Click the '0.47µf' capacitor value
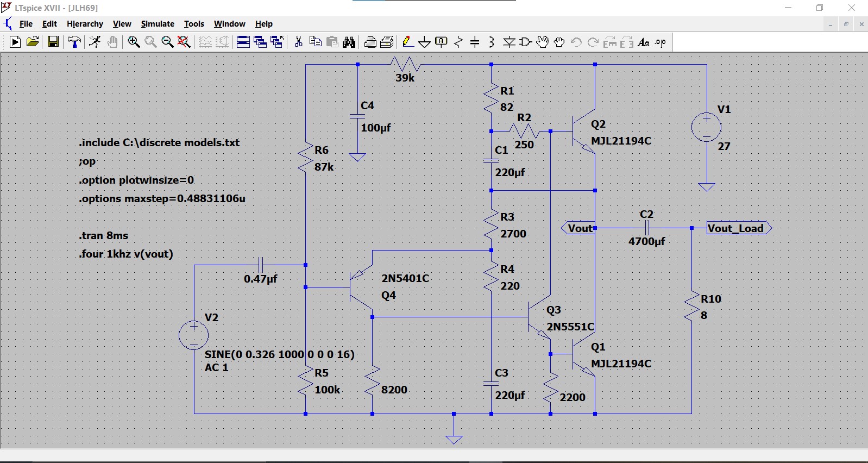Image resolution: width=868 pixels, height=463 pixels. tap(261, 279)
